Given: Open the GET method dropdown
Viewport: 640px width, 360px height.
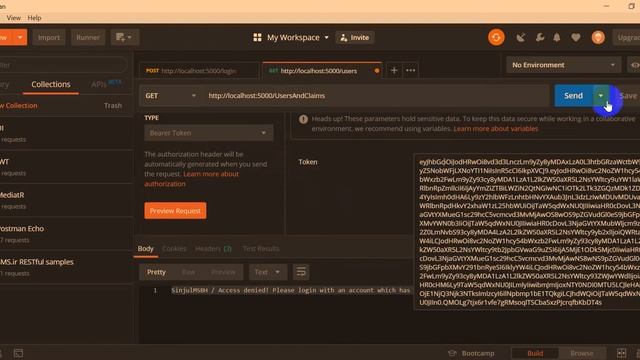Looking at the screenshot, I should pyautogui.click(x=170, y=96).
